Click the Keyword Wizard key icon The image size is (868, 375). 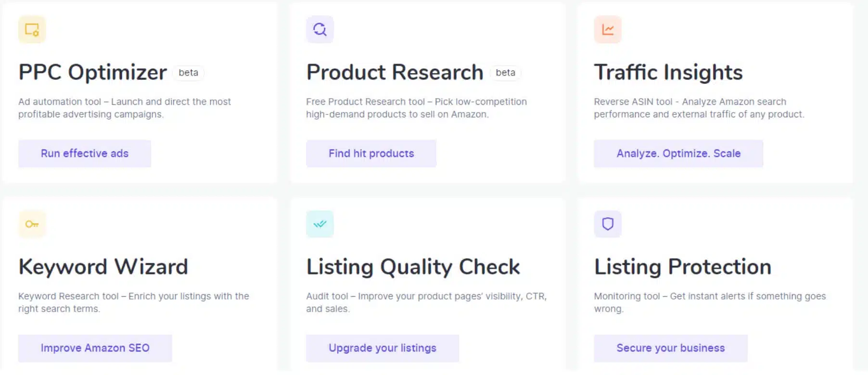[x=32, y=224]
